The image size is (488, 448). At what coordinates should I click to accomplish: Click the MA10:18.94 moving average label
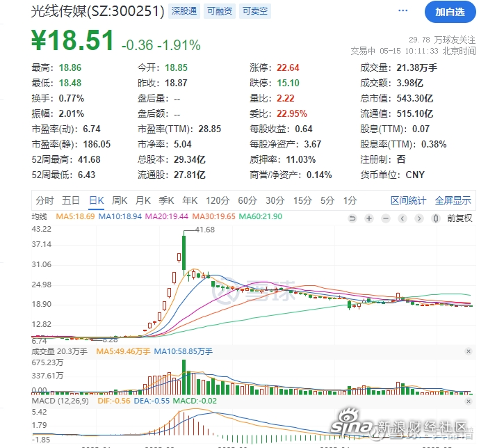[120, 216]
